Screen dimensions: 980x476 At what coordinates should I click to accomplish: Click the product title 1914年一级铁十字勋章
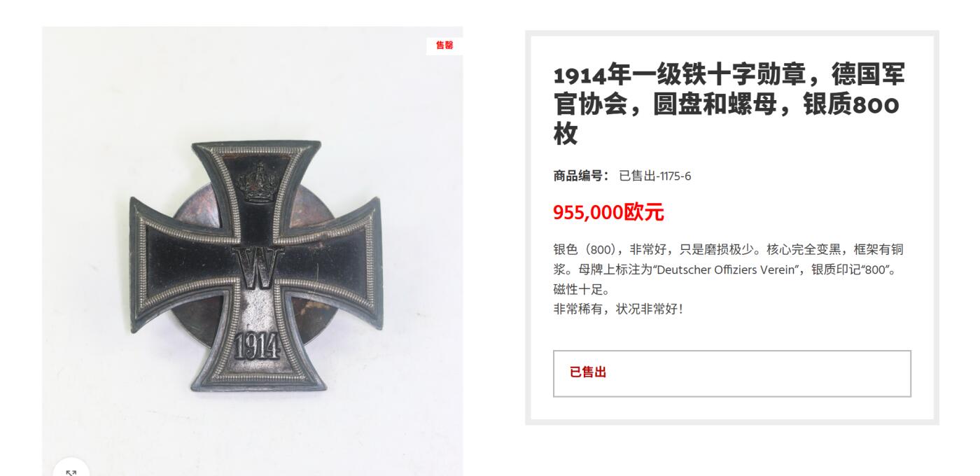tap(678, 74)
